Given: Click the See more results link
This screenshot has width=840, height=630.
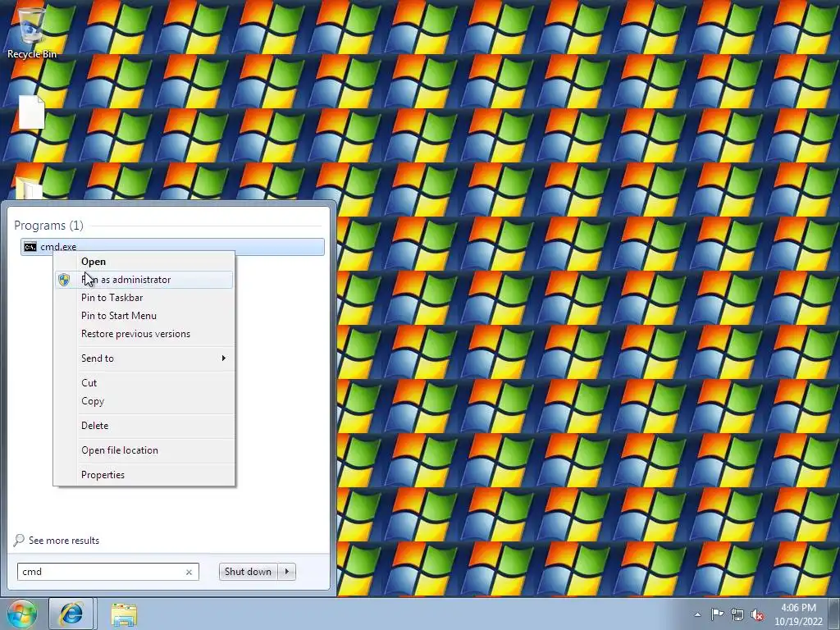Looking at the screenshot, I should (64, 541).
